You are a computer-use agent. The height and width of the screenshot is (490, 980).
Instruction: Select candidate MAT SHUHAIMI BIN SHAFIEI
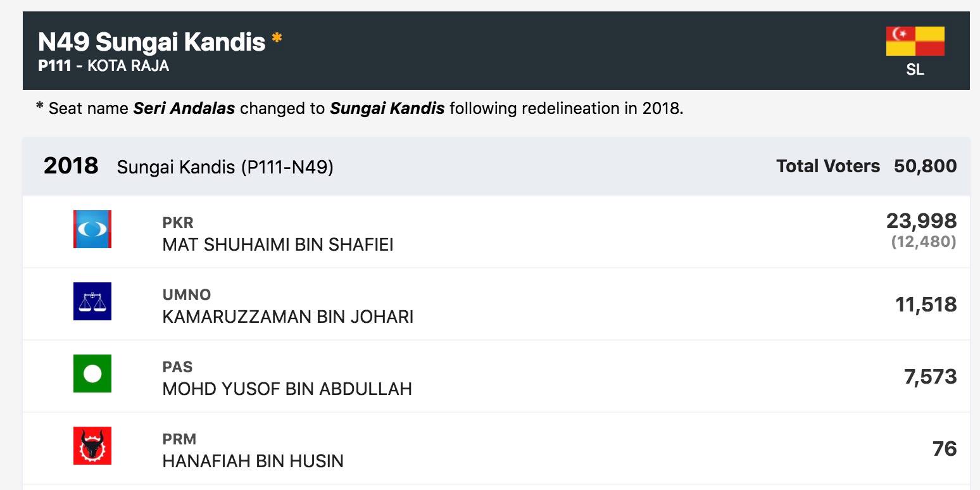coord(278,245)
